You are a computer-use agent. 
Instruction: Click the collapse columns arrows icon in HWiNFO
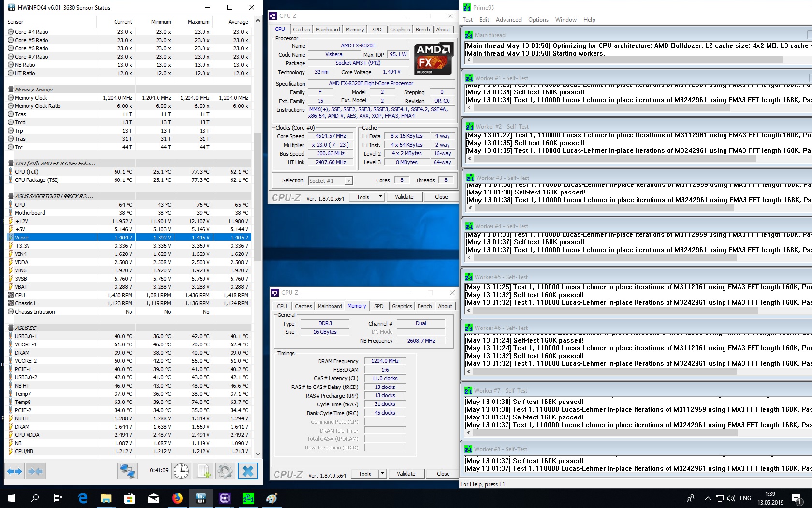35,471
